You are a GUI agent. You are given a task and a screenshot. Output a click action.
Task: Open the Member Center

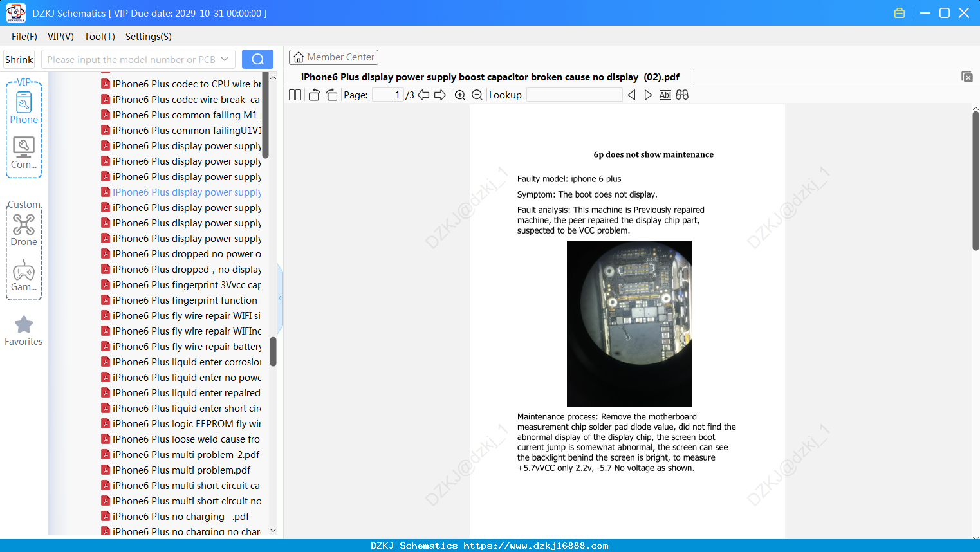point(333,57)
